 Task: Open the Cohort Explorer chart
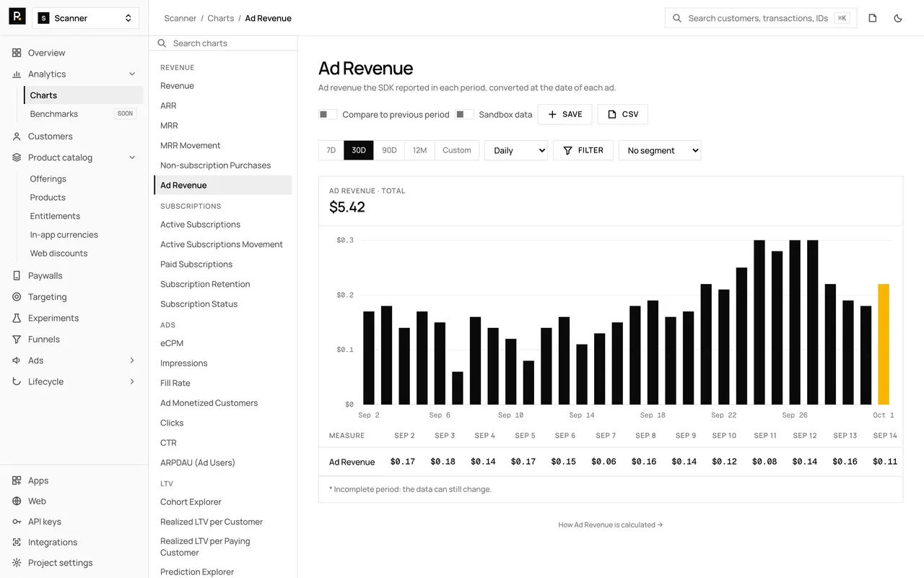coord(223,502)
